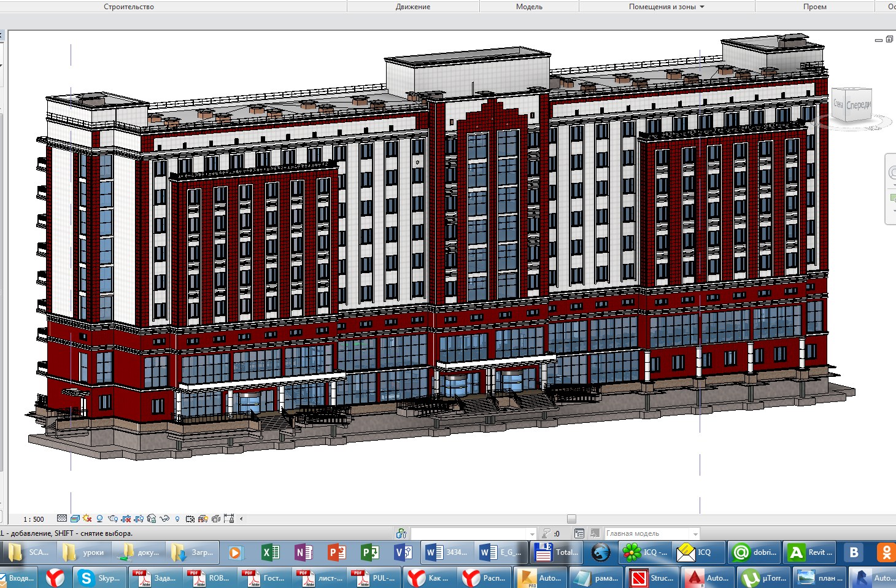This screenshot has height=588, width=896.
Task: Click the Crop View icon
Action: point(126,519)
